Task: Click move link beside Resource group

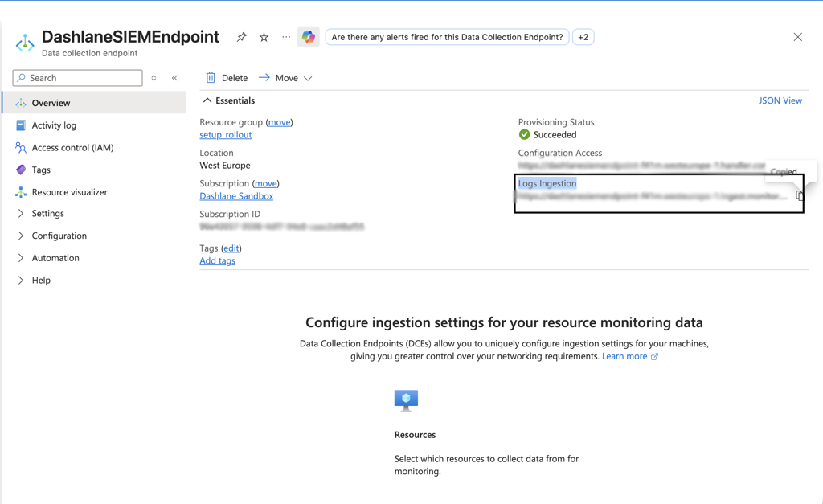Action: click(x=279, y=122)
